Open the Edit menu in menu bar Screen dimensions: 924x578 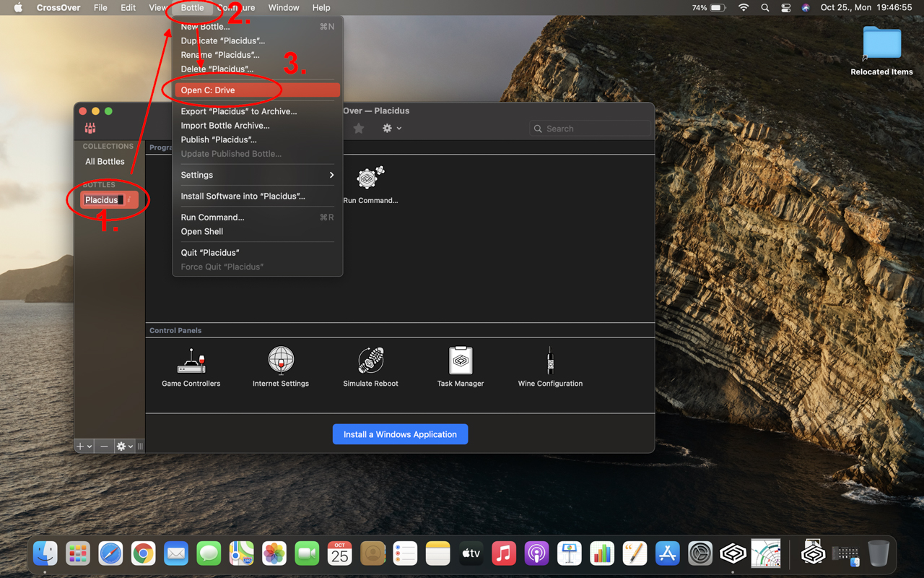[x=128, y=8]
